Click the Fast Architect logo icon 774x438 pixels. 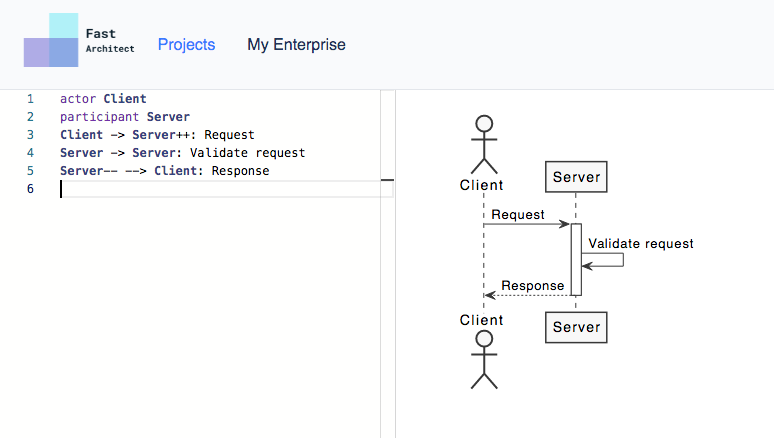pos(51,40)
